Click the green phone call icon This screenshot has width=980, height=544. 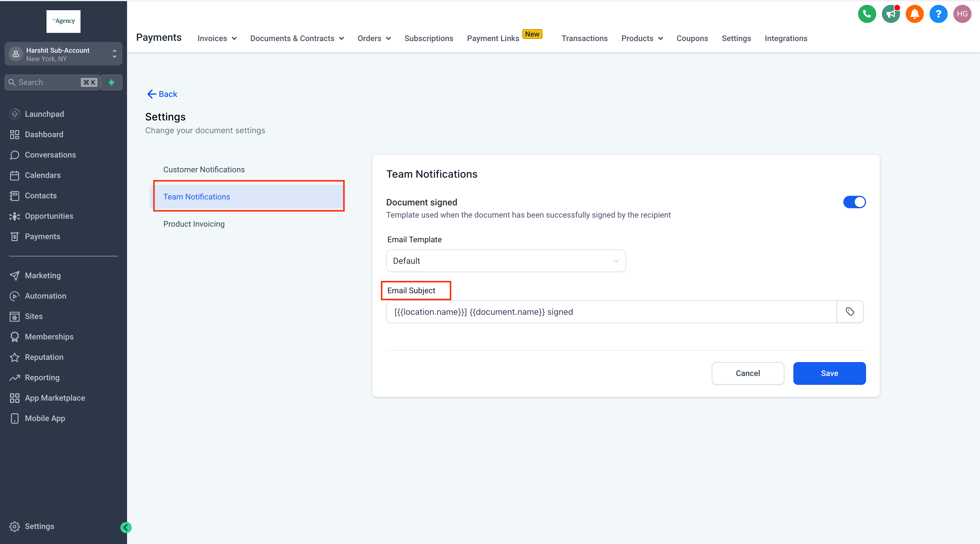[867, 14]
